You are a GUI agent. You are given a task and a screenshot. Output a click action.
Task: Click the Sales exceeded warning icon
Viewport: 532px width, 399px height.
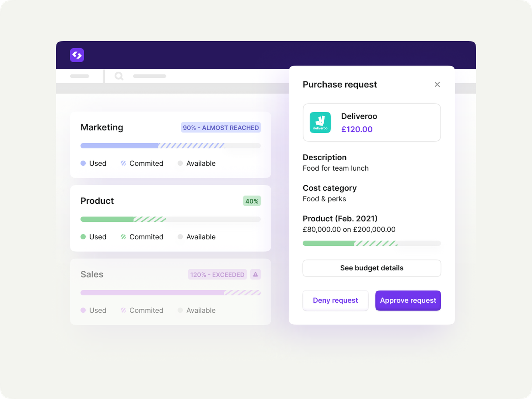(x=255, y=274)
